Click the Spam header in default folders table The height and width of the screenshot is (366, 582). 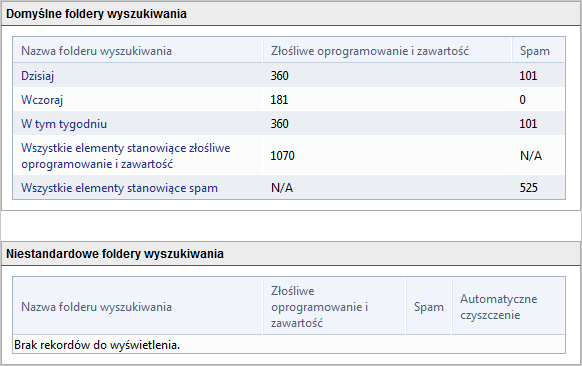534,51
